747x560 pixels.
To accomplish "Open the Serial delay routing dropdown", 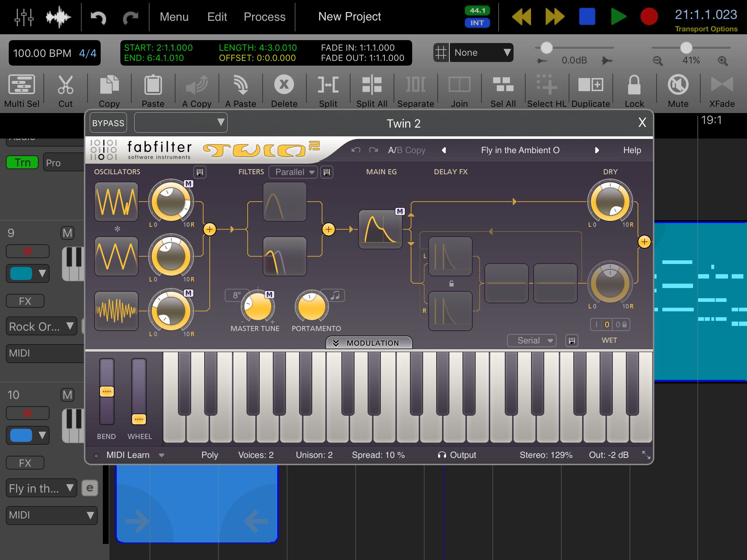I will (x=531, y=341).
